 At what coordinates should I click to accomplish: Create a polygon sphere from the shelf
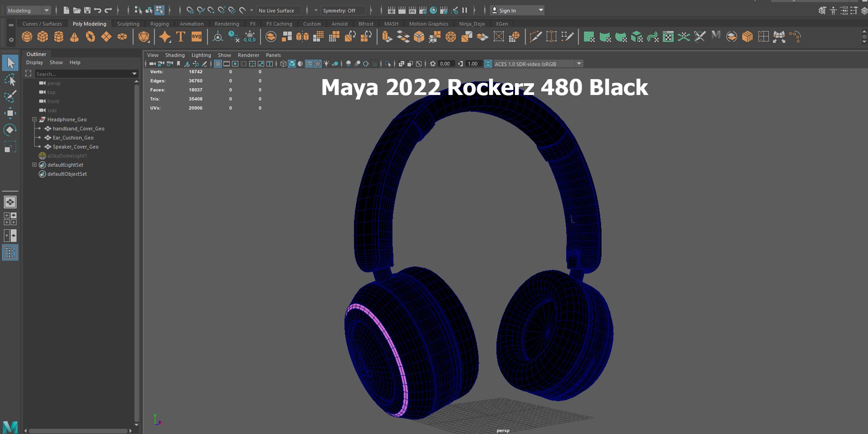(x=27, y=37)
